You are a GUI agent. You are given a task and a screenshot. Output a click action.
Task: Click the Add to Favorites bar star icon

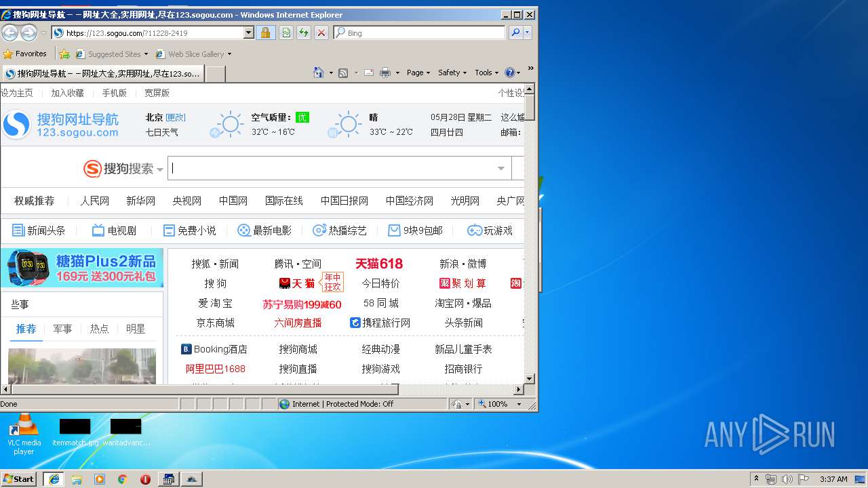64,54
